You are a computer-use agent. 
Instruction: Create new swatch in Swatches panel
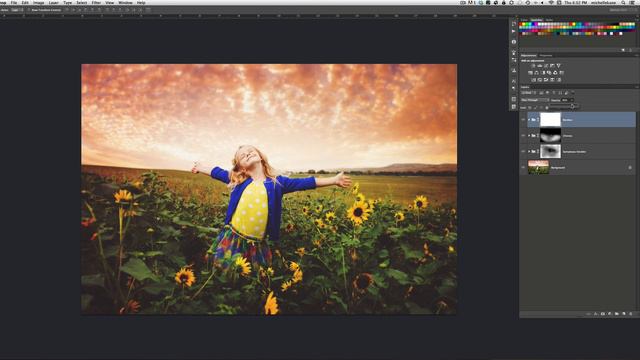click(623, 50)
